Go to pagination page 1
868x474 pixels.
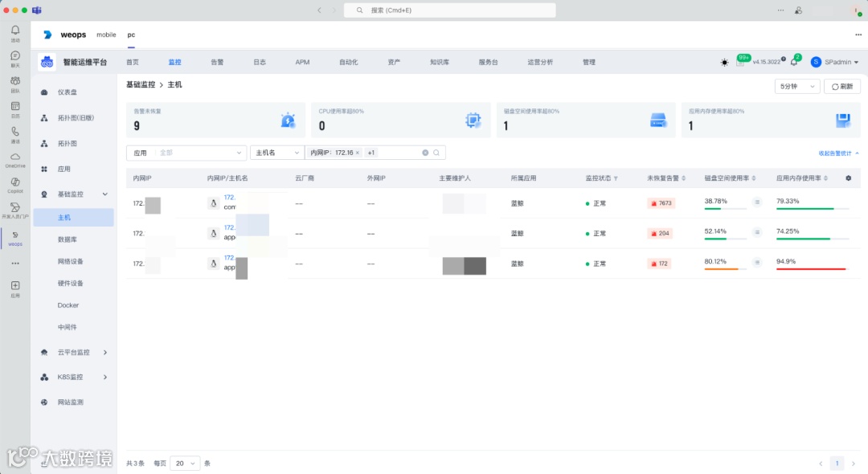click(837, 464)
